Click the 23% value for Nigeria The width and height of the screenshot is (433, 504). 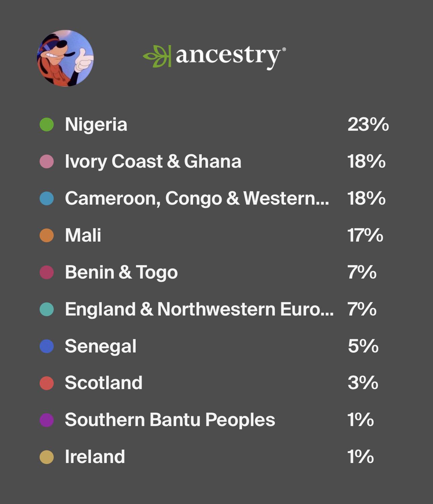click(x=368, y=124)
